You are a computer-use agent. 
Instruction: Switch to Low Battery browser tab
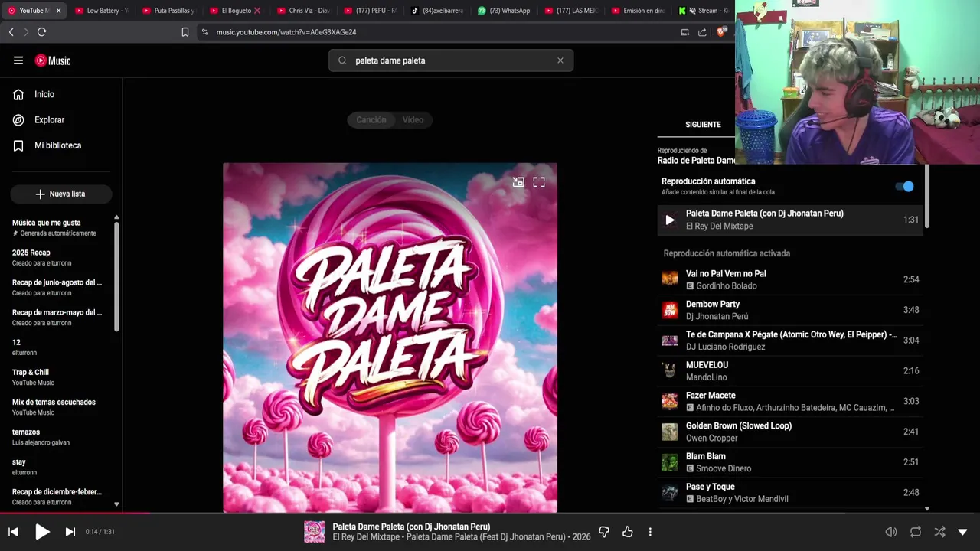pyautogui.click(x=103, y=11)
